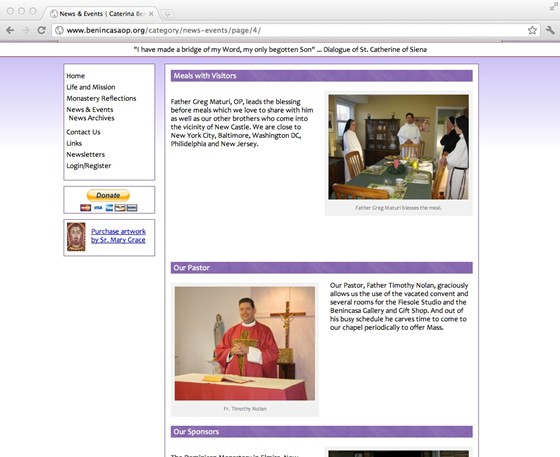This screenshot has height=457, width=560.
Task: Reload the page with the refresh icon
Action: (x=41, y=30)
